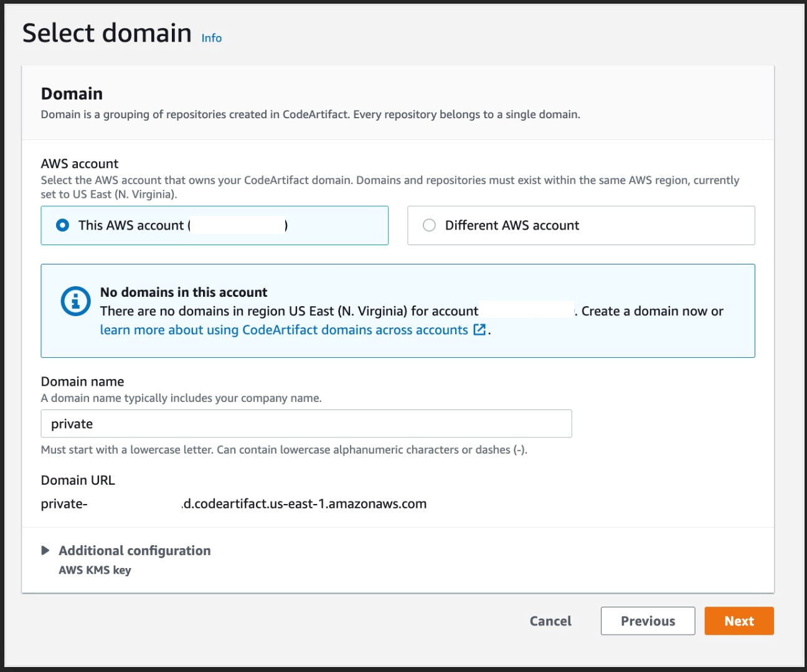Toggle the Different AWS account radio circle
807x672 pixels.
click(x=429, y=225)
